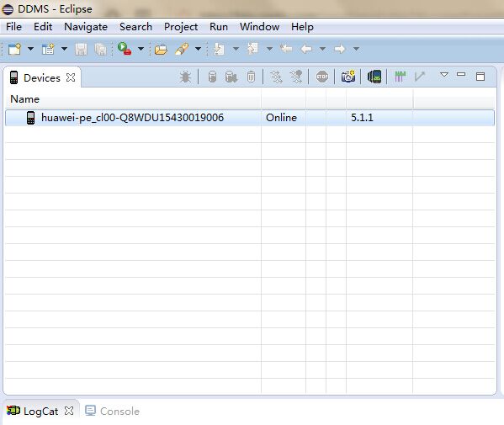This screenshot has height=425, width=504.
Task: Click the New wizard icon in toolbar
Action: point(14,49)
